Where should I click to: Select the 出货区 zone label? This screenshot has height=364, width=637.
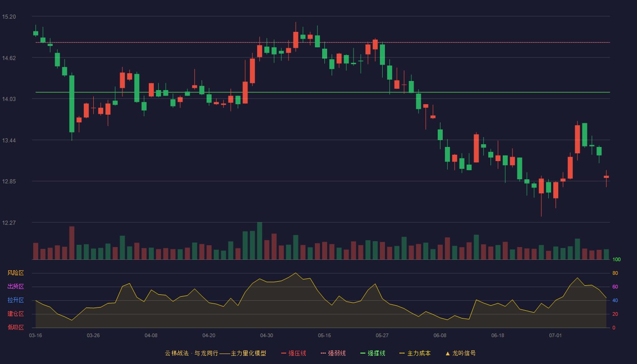(x=15, y=287)
